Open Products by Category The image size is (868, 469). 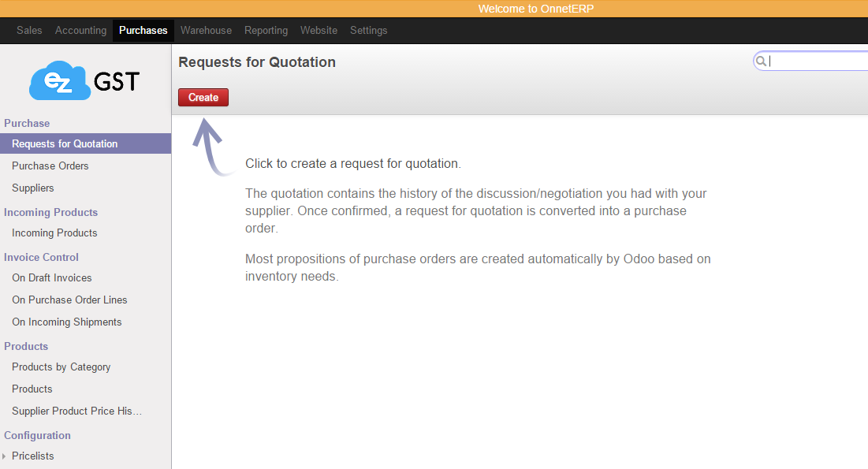coord(61,367)
